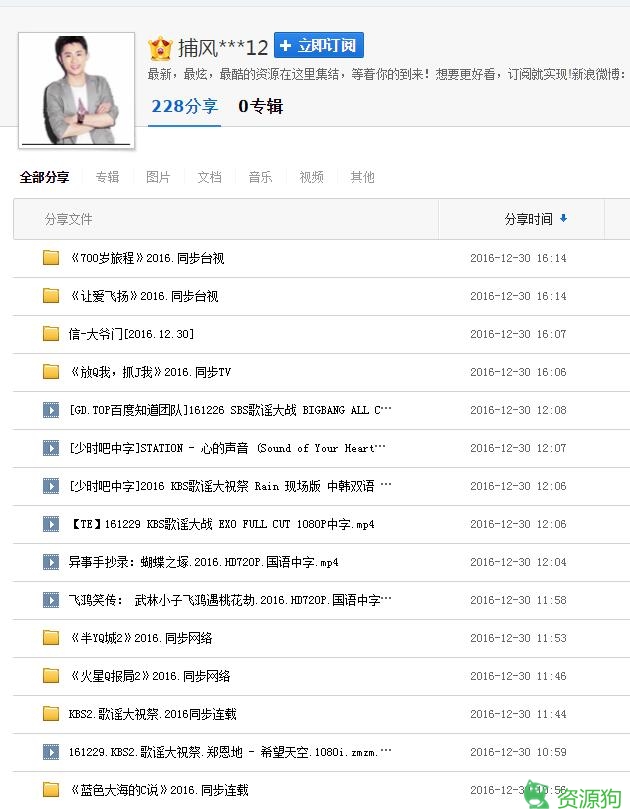Click the 分享文件 column header

coord(69,219)
